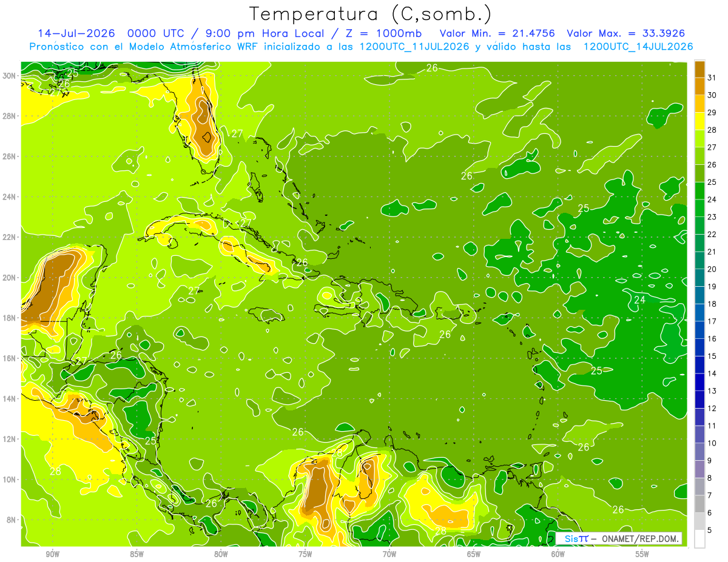
Task: Click the "28N" latitude axis label
Action: pyautogui.click(x=9, y=116)
